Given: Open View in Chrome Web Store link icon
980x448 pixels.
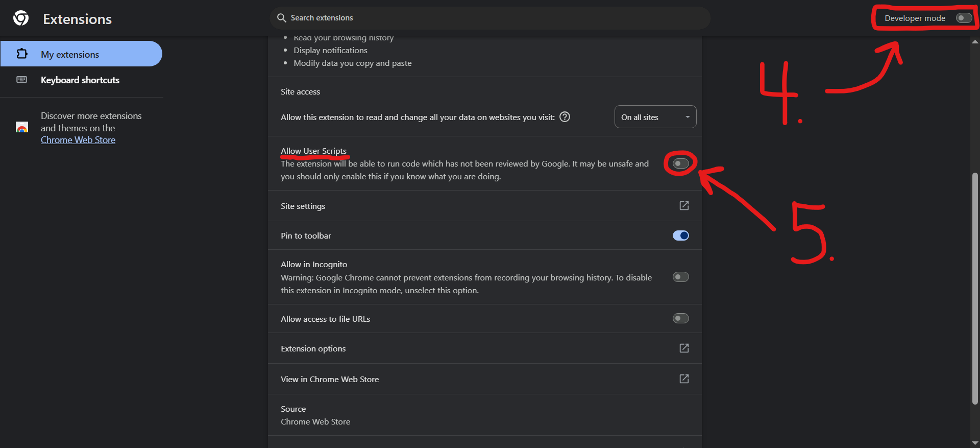Looking at the screenshot, I should pyautogui.click(x=684, y=379).
